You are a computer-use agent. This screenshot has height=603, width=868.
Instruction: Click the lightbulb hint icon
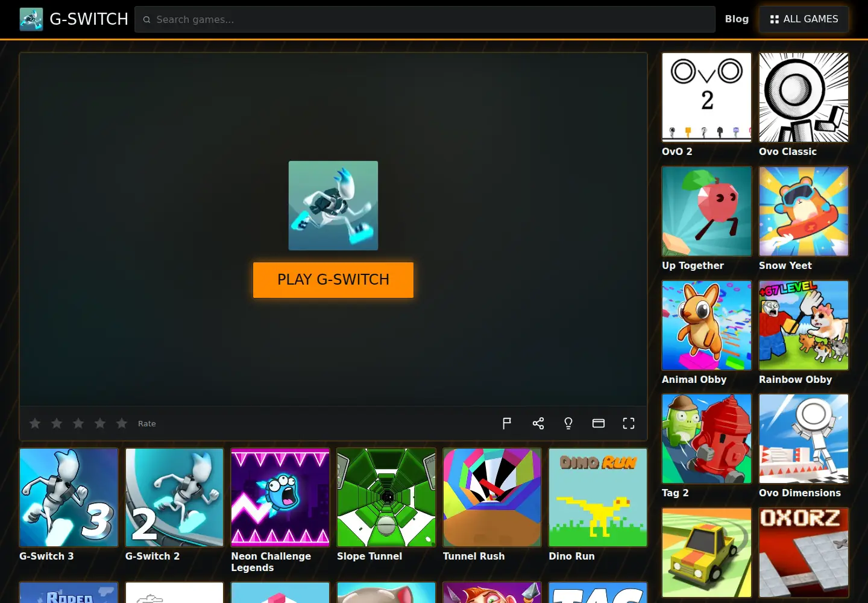pos(568,423)
